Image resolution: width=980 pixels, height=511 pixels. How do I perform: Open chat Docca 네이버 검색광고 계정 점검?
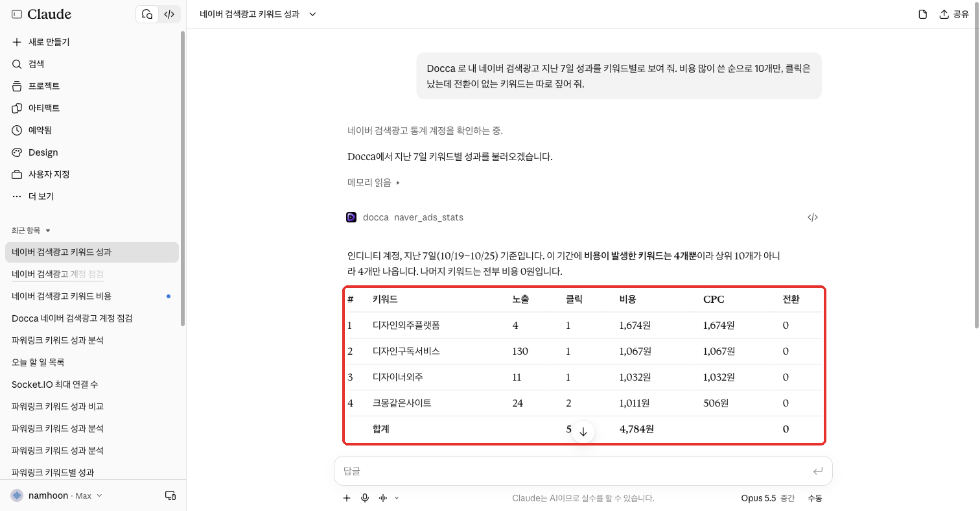[x=92, y=318]
